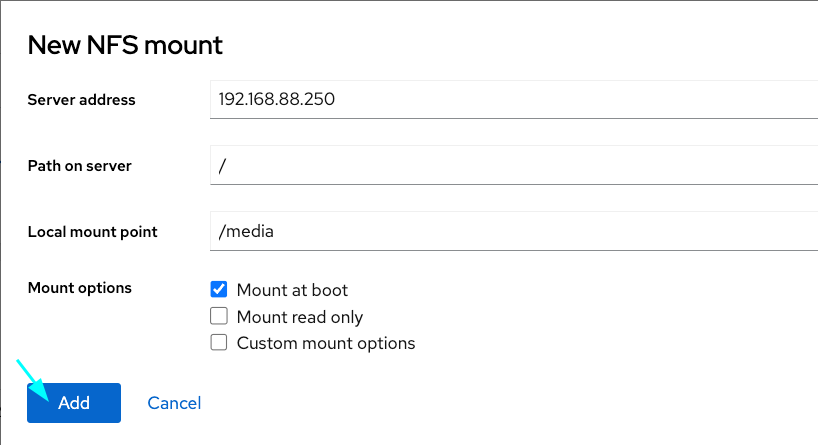818x445 pixels.
Task: Click the "Mount options" section label
Action: [x=79, y=288]
